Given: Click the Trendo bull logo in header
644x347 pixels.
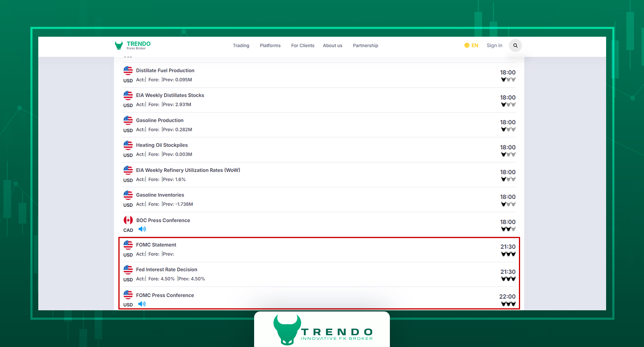Looking at the screenshot, I should tap(118, 45).
